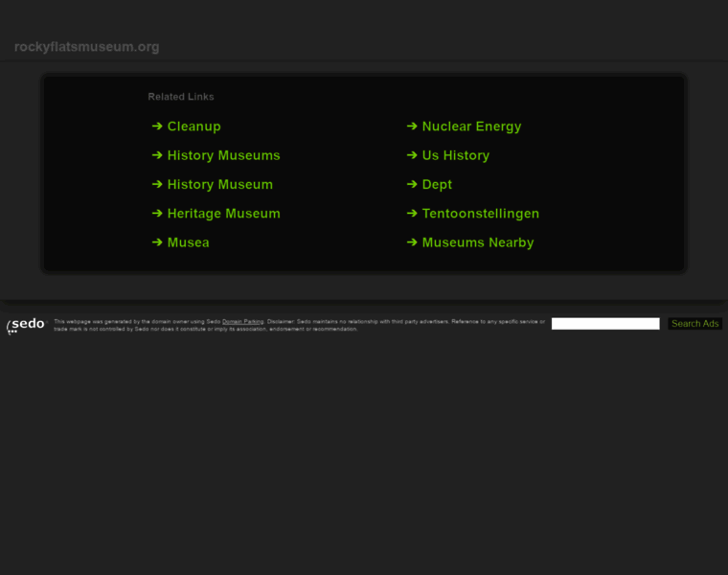728x575 pixels.
Task: Click the arrow icon beside Nuclear Energy
Action: (412, 126)
